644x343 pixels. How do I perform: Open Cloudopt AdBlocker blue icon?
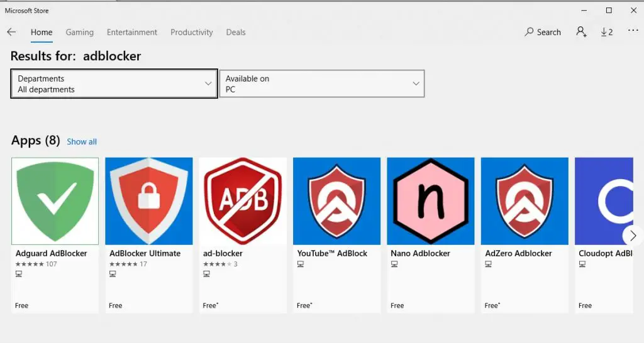click(x=604, y=201)
